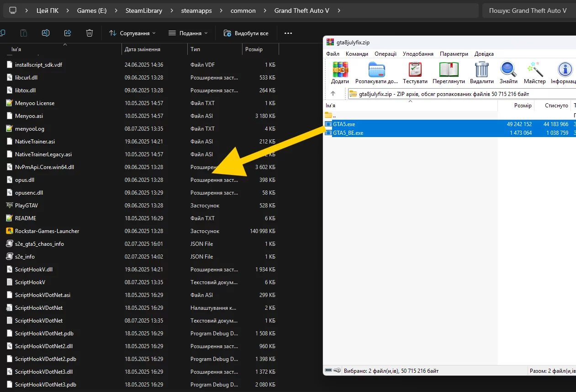Select Rockstar-Games-Launcher file icon

(9, 231)
